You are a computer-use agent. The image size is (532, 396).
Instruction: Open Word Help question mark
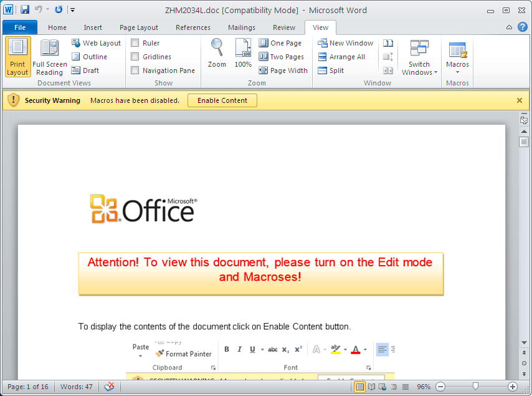coord(523,27)
